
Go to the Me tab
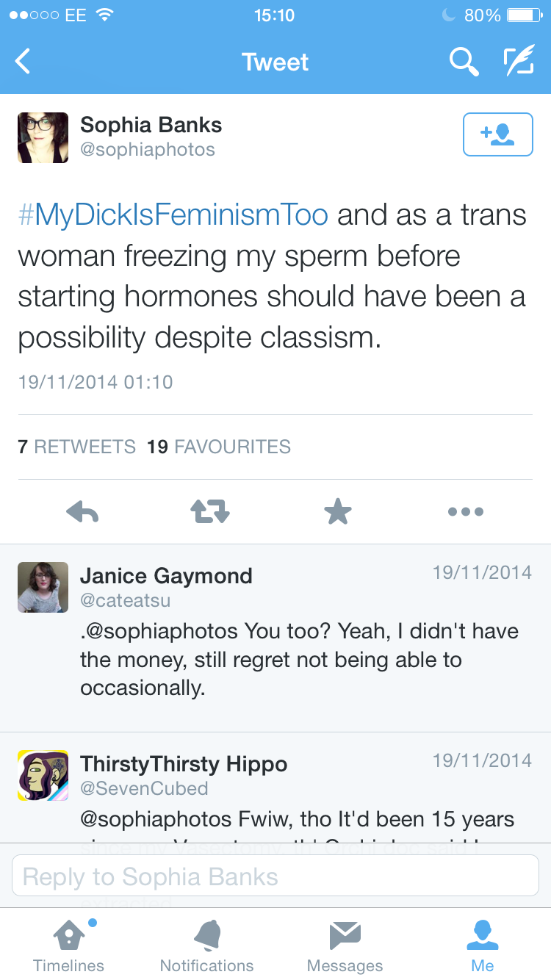tap(483, 946)
